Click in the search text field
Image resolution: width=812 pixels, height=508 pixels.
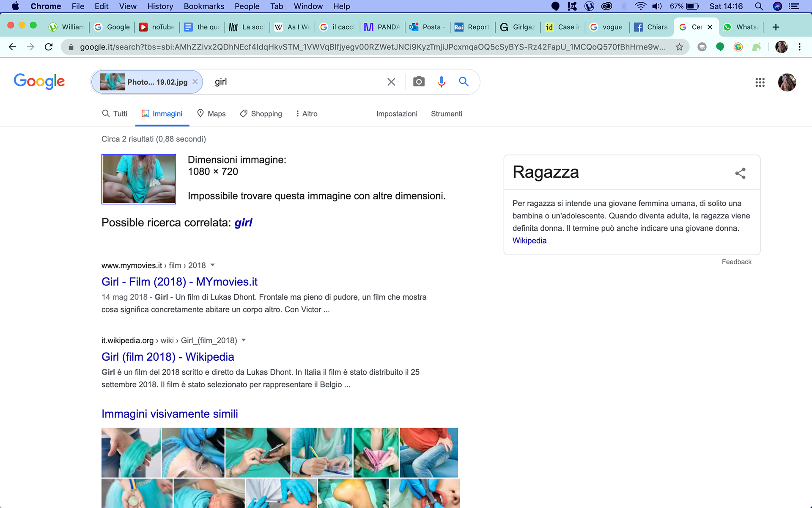click(296, 82)
